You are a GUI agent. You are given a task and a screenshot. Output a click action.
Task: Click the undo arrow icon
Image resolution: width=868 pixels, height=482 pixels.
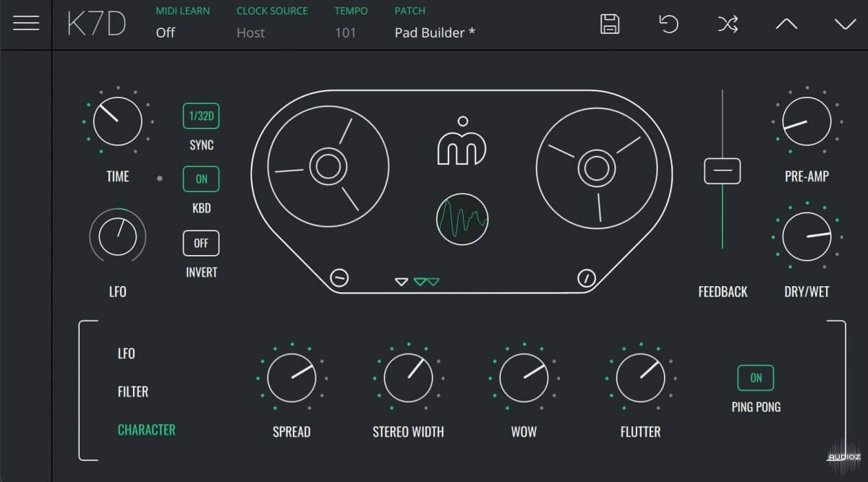[x=668, y=24]
